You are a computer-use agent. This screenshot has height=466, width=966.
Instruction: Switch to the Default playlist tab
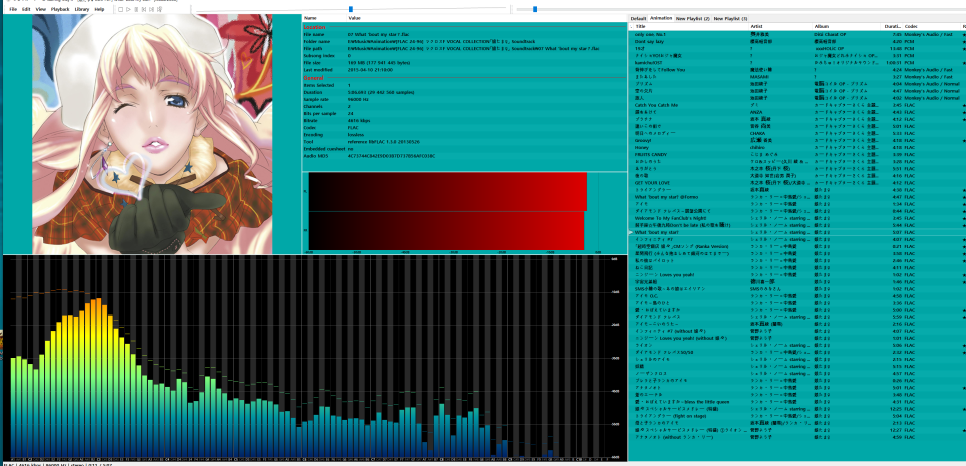point(638,19)
